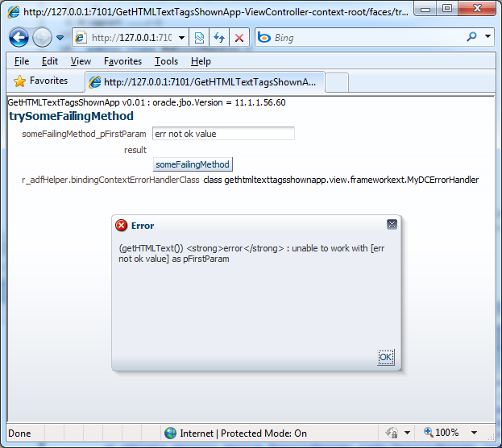The height and width of the screenshot is (448, 502).
Task: Click the Bing search magnifier icon
Action: click(471, 37)
